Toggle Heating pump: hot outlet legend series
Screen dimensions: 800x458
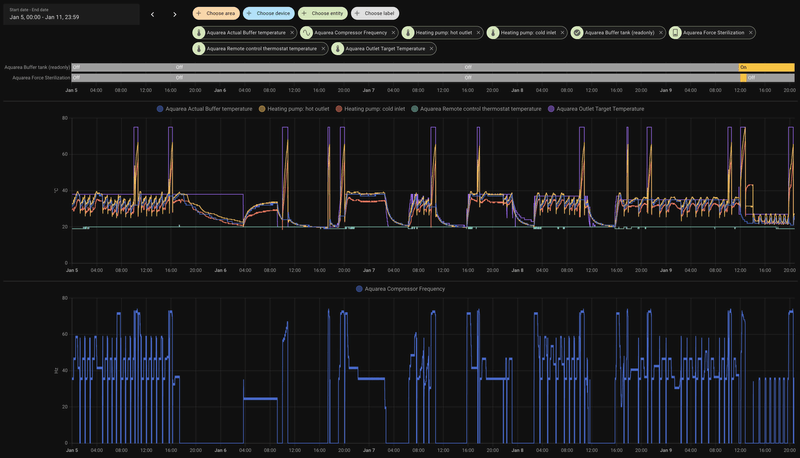tap(294, 109)
